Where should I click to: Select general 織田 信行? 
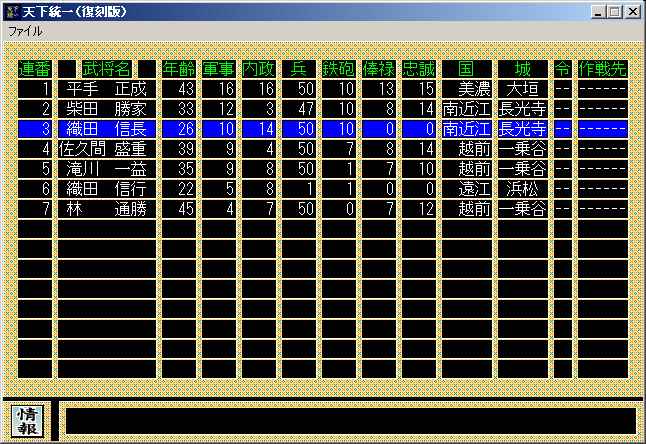[x=107, y=189]
